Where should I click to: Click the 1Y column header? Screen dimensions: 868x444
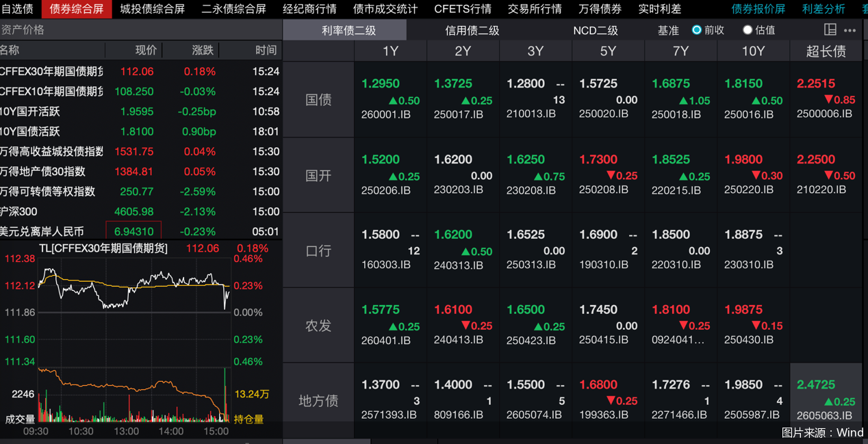click(x=390, y=51)
